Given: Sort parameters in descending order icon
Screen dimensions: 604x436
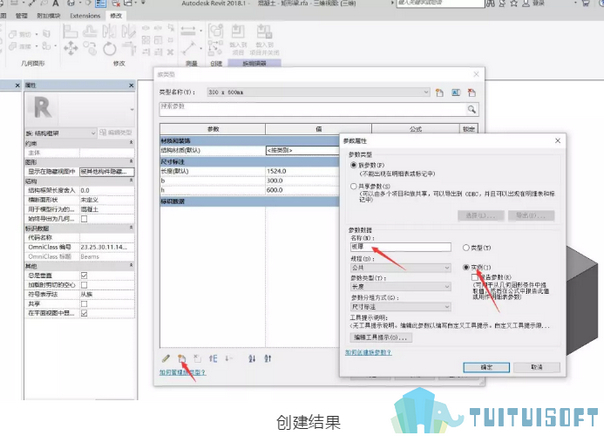Looking at the screenshot, I should tap(268, 359).
